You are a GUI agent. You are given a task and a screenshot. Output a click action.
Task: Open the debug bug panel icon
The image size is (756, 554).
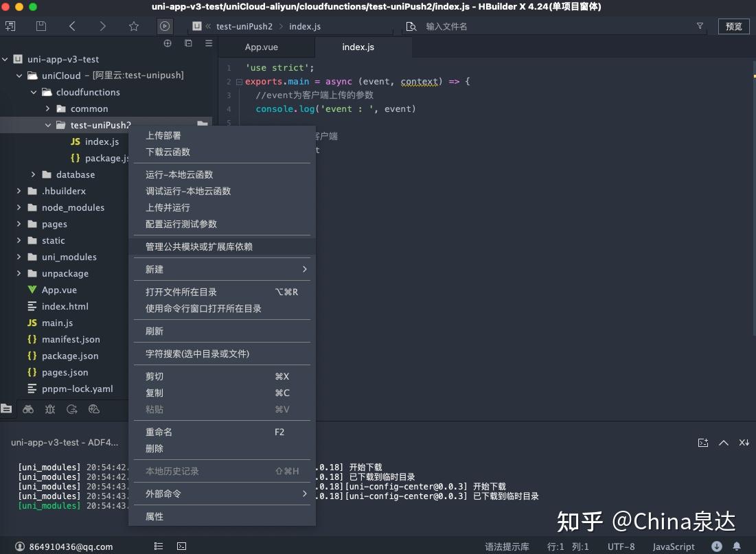pos(50,409)
